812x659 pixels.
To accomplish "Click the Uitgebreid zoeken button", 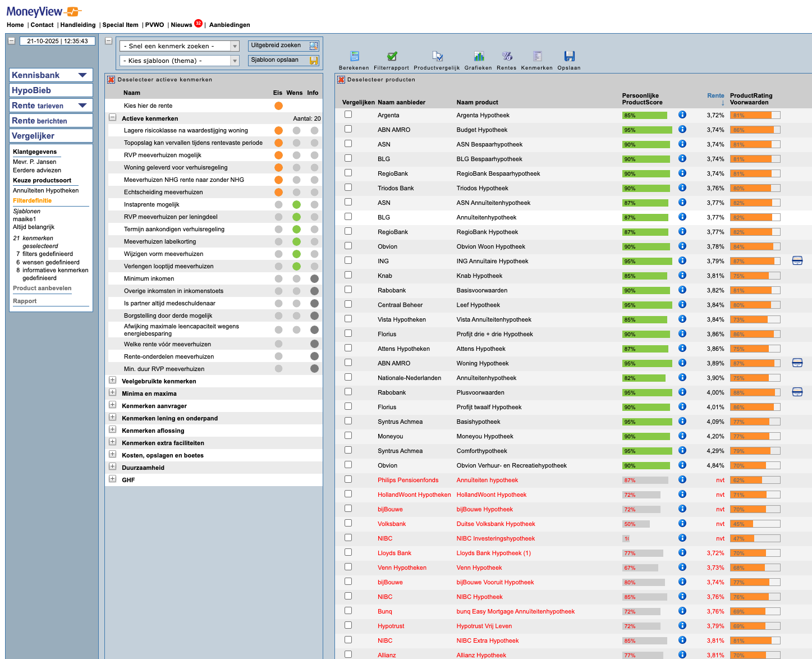I will point(284,46).
